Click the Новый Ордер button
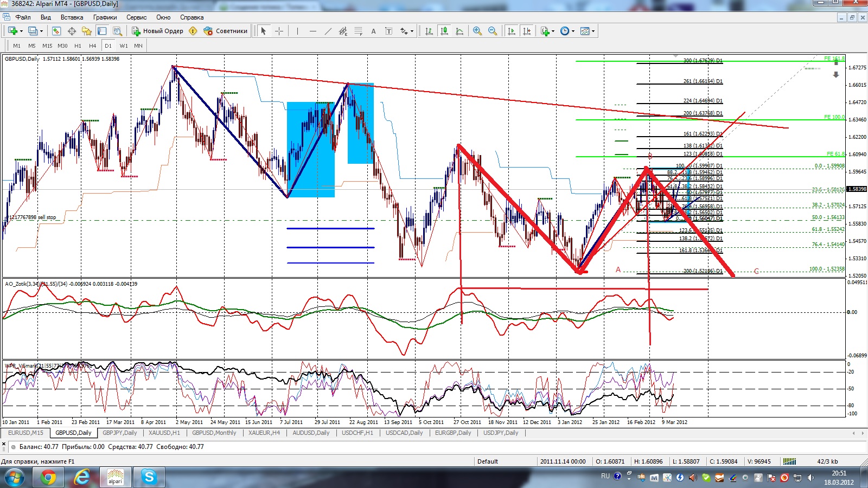The width and height of the screenshot is (868, 488). tap(157, 31)
